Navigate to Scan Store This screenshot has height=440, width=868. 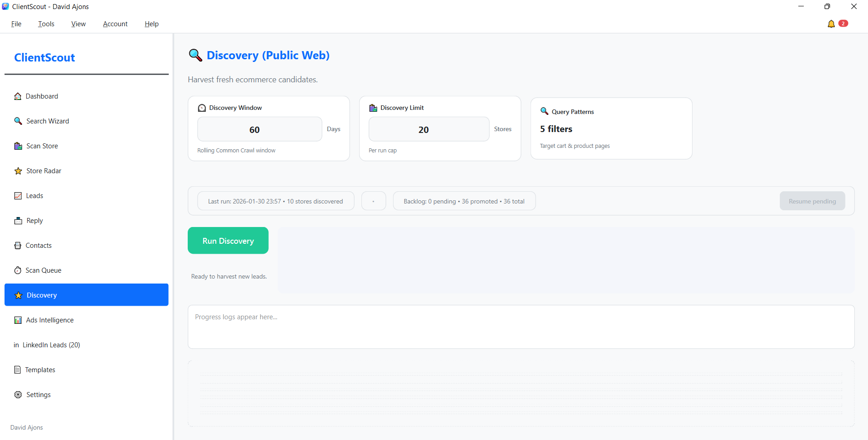86,146
